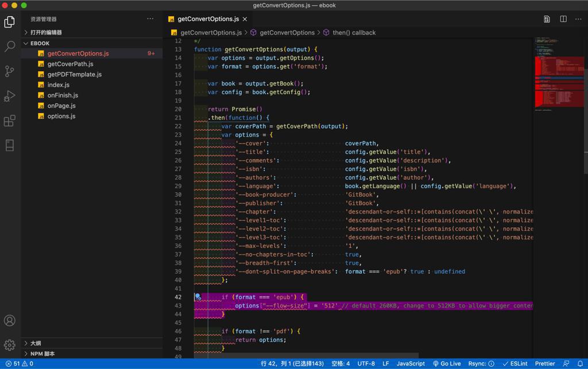Click the JavaScript language mode button
Image resolution: width=588 pixels, height=369 pixels.
click(x=411, y=363)
